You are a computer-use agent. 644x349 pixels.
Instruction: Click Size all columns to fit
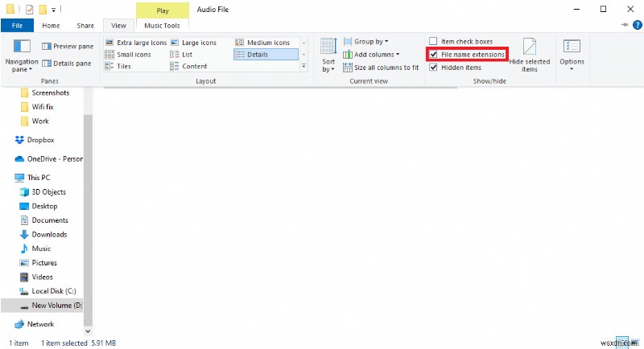pyautogui.click(x=381, y=68)
